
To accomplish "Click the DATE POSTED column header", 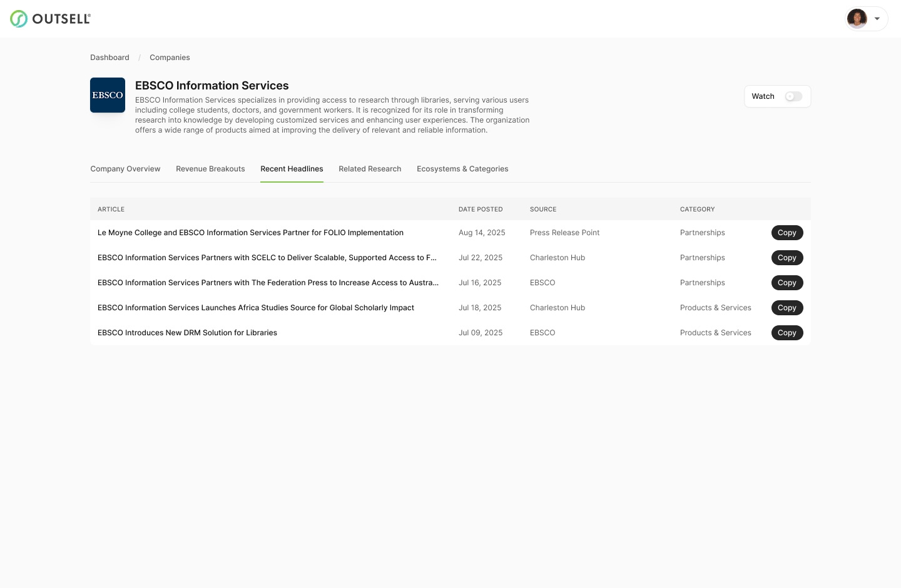I will [481, 209].
